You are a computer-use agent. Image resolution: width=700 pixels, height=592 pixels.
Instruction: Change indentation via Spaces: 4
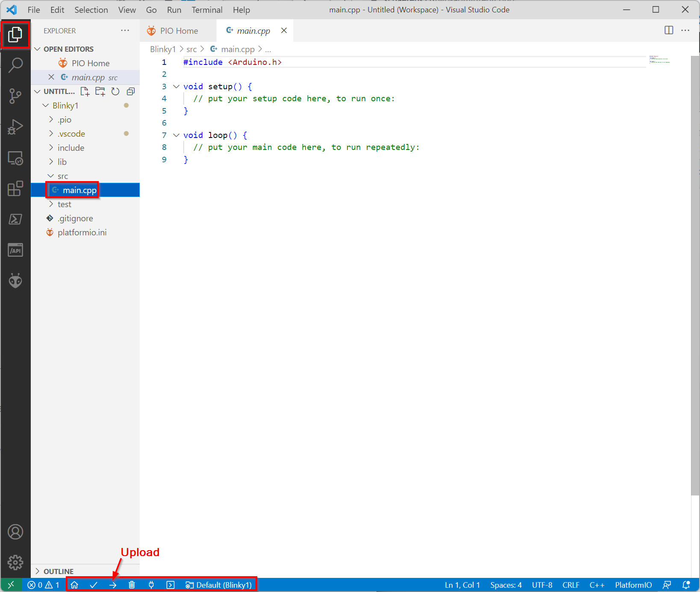(506, 585)
